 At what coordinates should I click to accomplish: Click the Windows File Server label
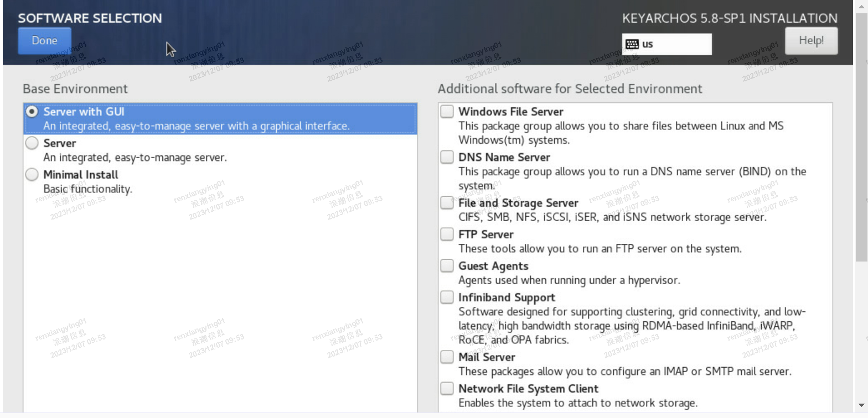pos(510,112)
